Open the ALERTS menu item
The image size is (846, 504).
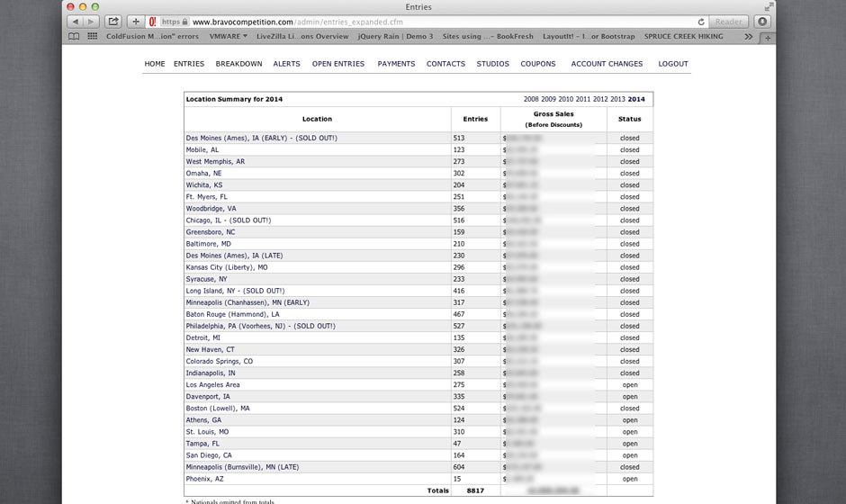(x=286, y=64)
